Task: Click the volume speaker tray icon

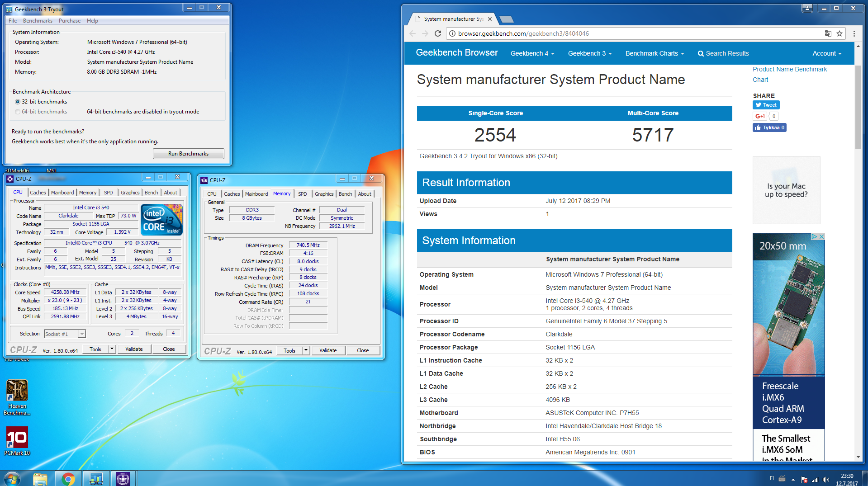Action: 825,480
